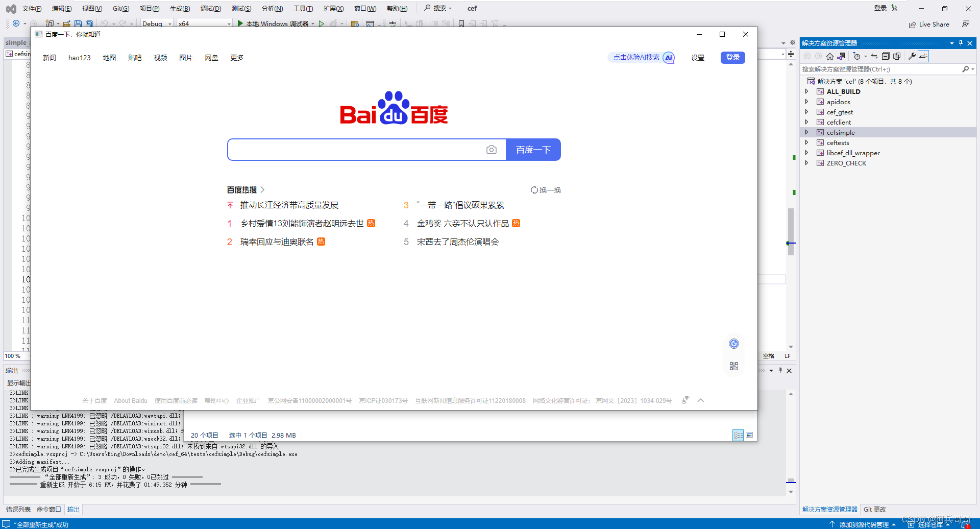Viewport: 980px width, 529px height.
Task: Pin the Solution Explorer panel
Action: pos(961,43)
